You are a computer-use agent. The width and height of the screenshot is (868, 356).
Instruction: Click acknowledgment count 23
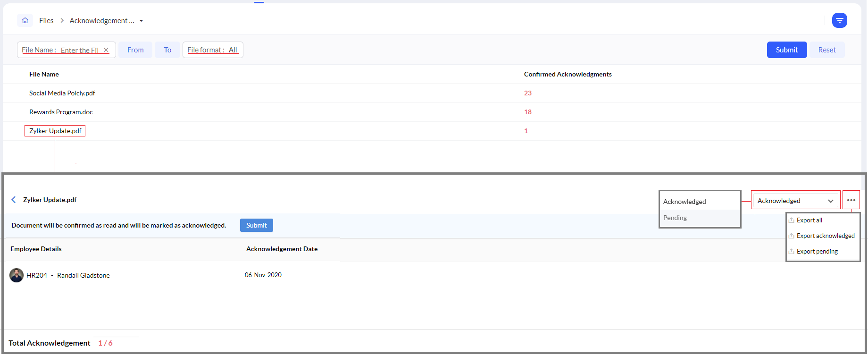(528, 93)
